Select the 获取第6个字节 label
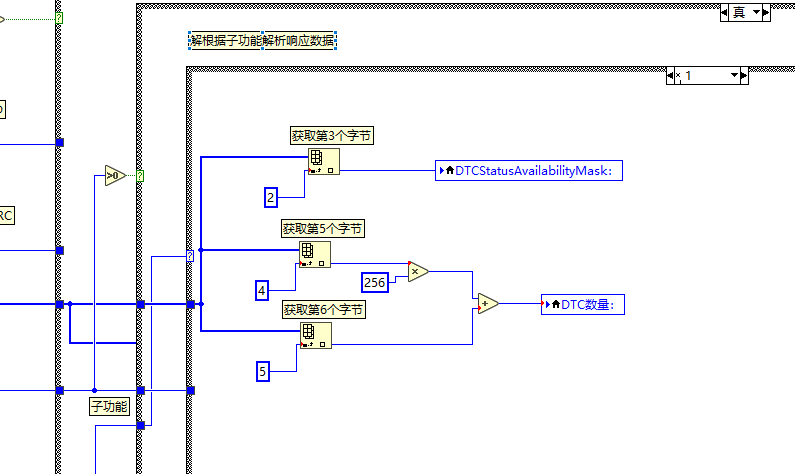 (324, 310)
